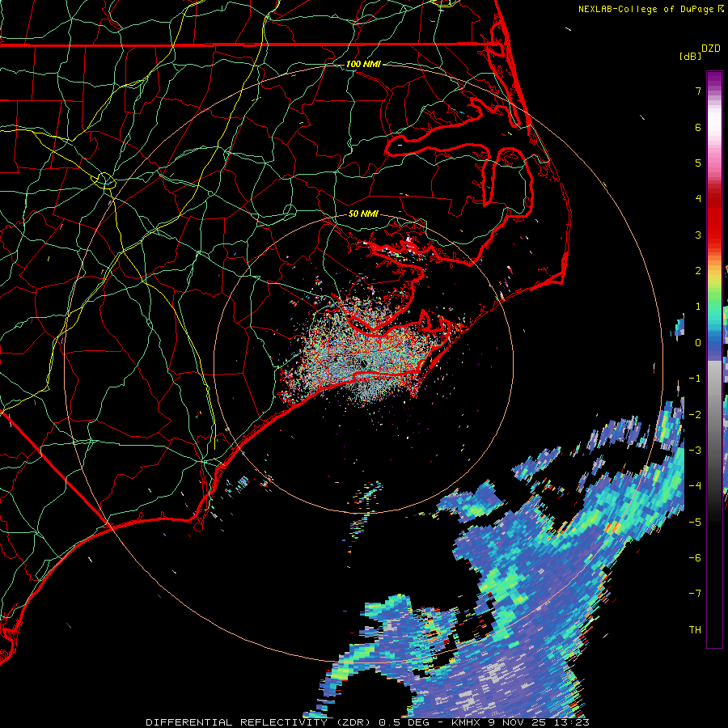The image size is (728, 728).
Task: Click the -4 value on color scale
Action: [695, 486]
